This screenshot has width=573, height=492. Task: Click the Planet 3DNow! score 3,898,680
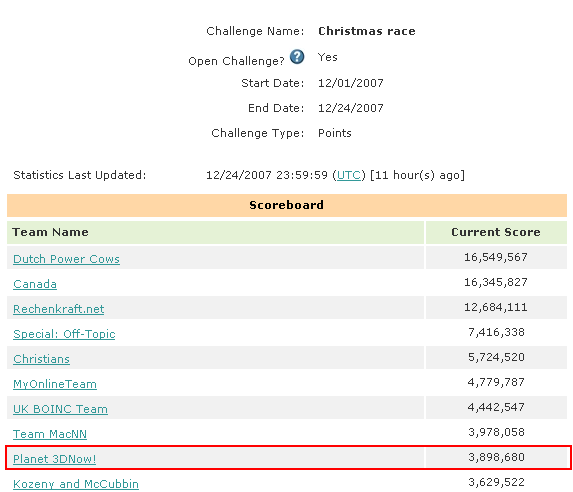coord(496,457)
